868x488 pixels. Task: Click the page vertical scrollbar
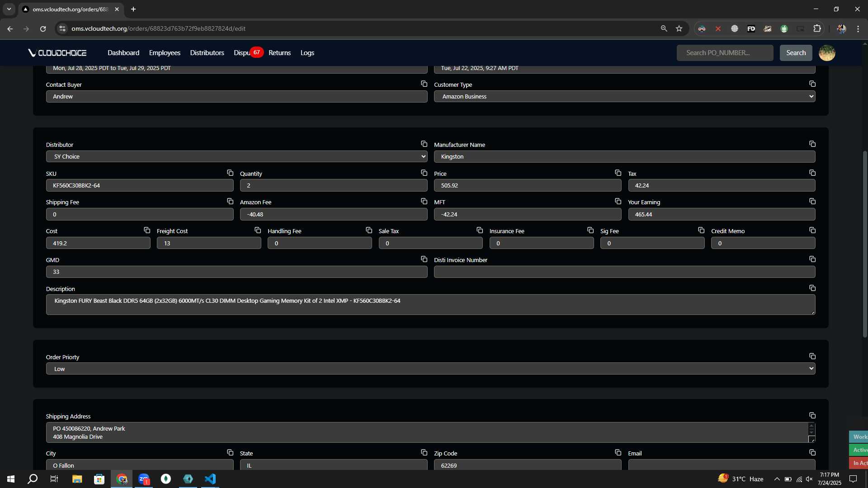pyautogui.click(x=865, y=244)
